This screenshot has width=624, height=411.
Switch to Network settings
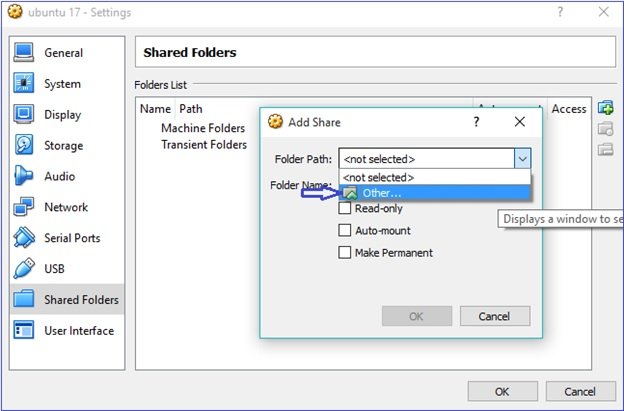[67, 207]
